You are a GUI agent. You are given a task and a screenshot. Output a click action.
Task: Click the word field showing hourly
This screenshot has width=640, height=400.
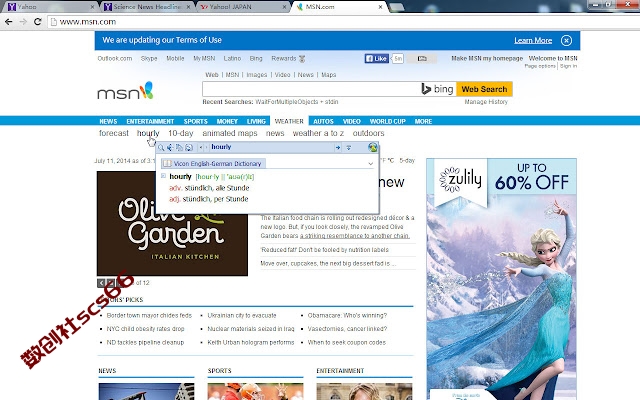[270, 147]
